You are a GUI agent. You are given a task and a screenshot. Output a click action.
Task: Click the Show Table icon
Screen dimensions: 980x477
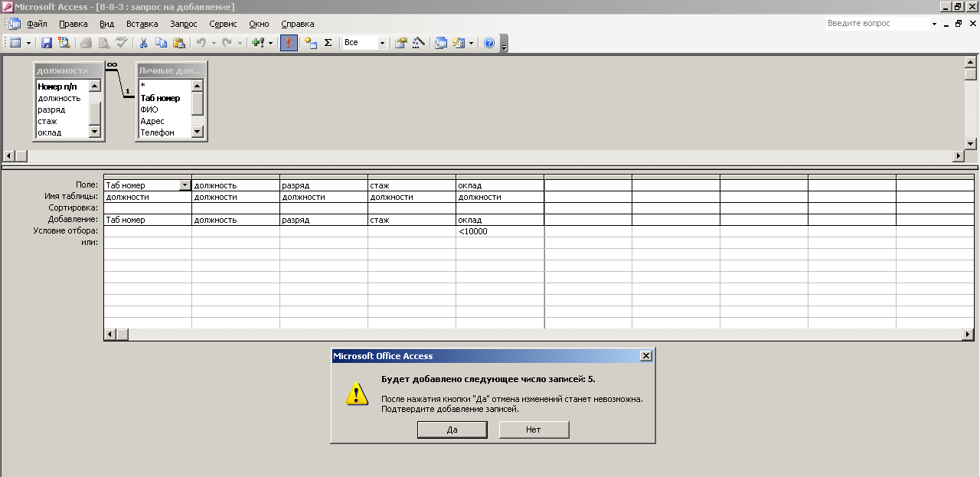coord(311,43)
